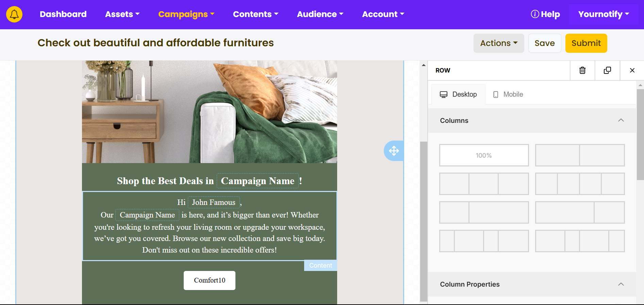Click the blue move handle icon

(394, 151)
